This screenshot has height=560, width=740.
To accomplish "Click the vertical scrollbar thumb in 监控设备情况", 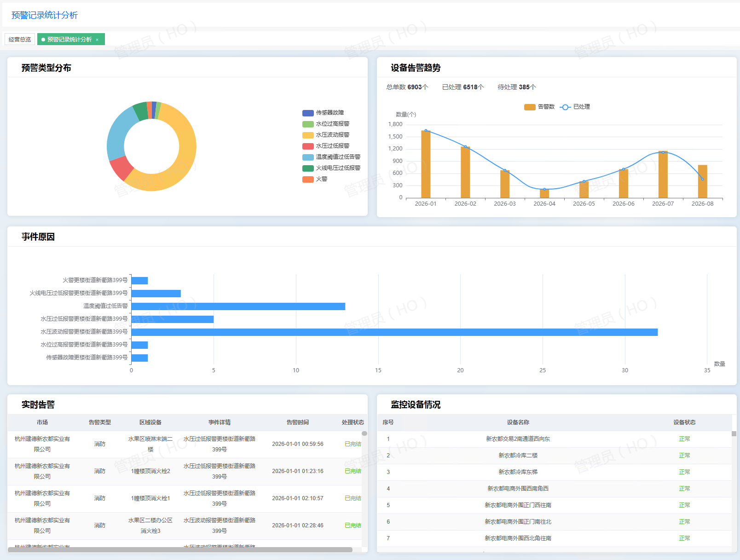I will (734, 433).
